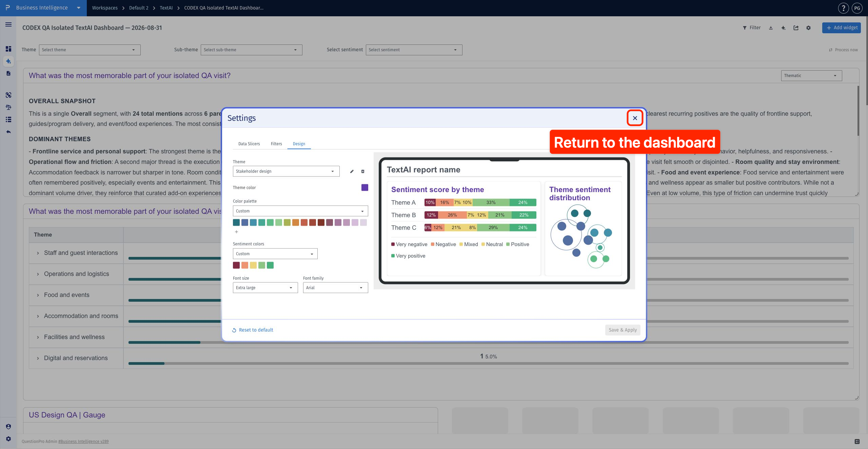This screenshot has height=449, width=868.
Task: Click the Save & Apply button
Action: click(623, 330)
